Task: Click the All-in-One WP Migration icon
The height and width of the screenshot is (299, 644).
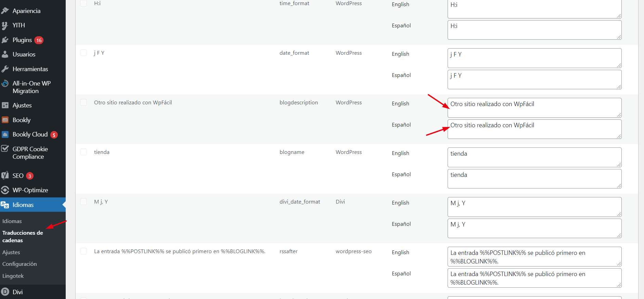Action: coord(5,83)
